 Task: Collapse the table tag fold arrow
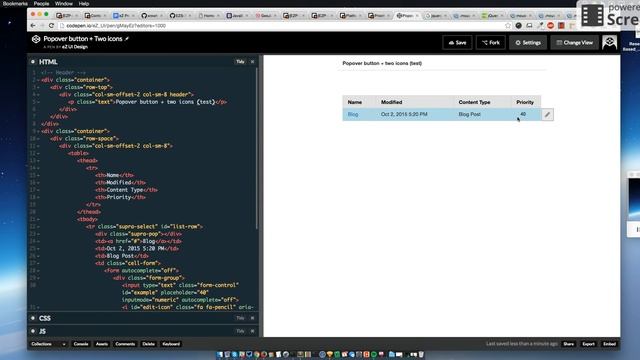38,153
